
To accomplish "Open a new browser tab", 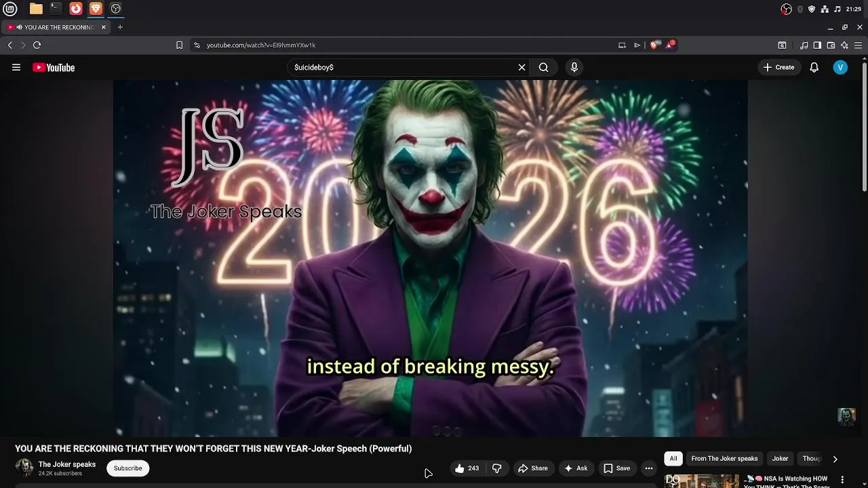I will point(120,27).
